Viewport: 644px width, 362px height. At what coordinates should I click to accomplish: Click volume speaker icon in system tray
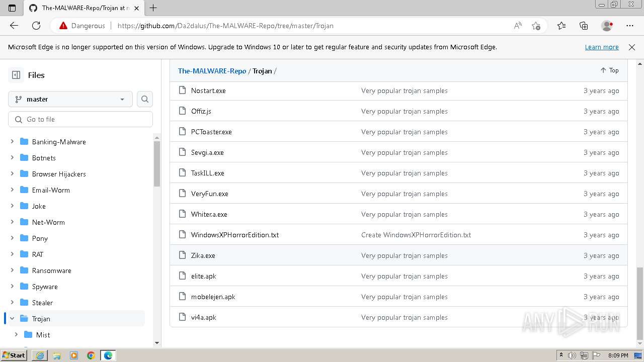572,355
